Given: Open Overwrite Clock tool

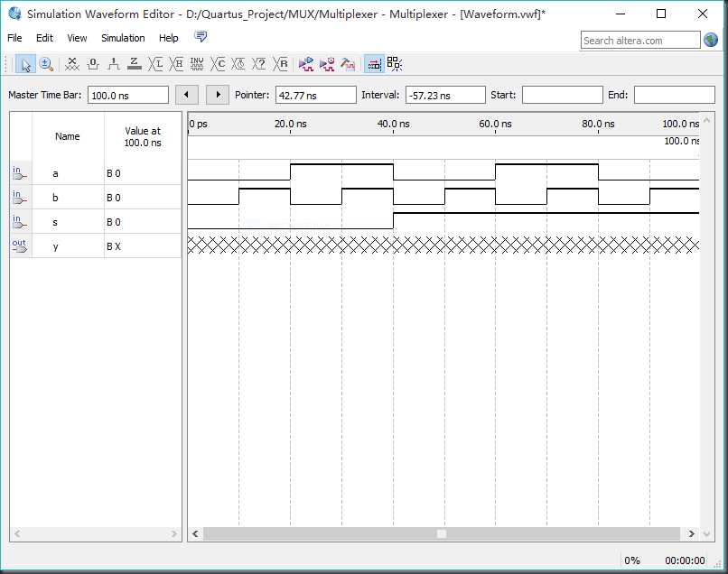Looking at the screenshot, I should tap(238, 64).
